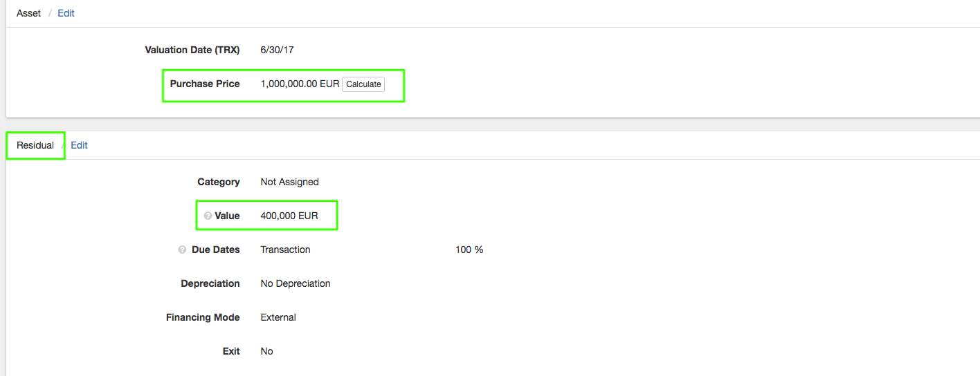Click the External financing mode value
Image resolution: width=980 pixels, height=376 pixels.
(278, 317)
